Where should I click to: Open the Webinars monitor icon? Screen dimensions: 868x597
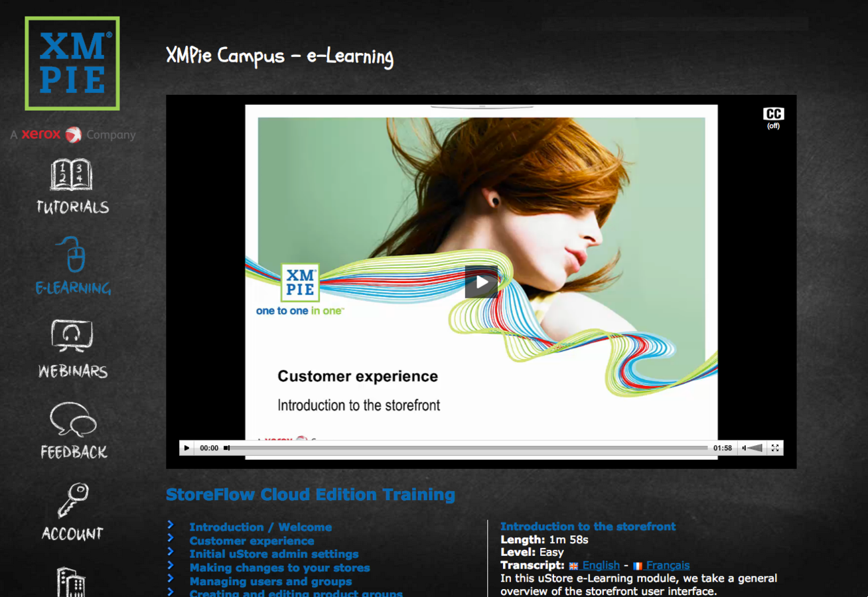[x=72, y=336]
